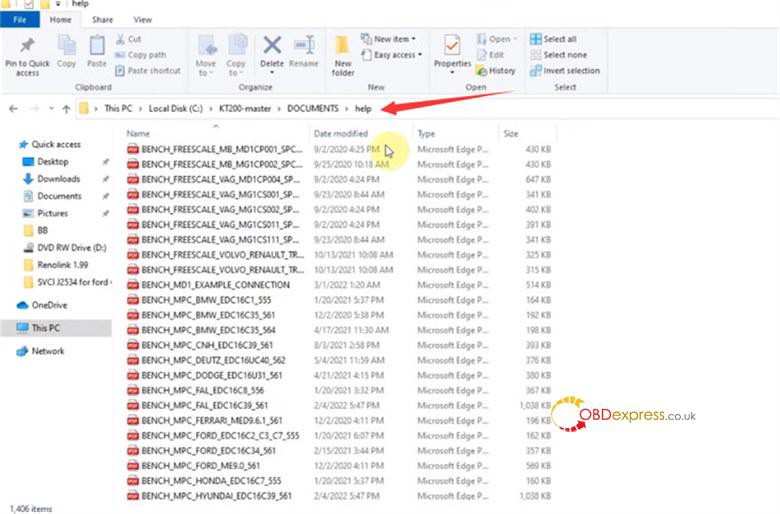Click the Paste icon in the ribbon
This screenshot has height=514, width=780.
[97, 45]
